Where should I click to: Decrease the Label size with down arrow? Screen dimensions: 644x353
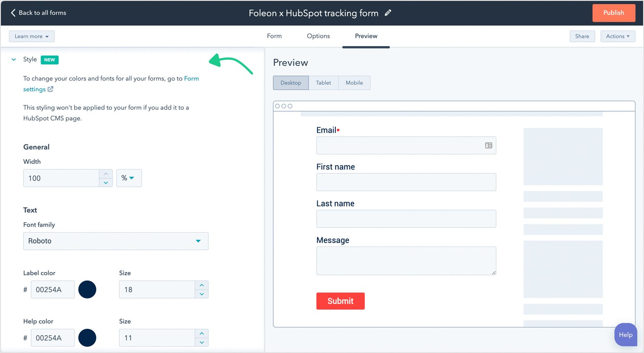[202, 294]
